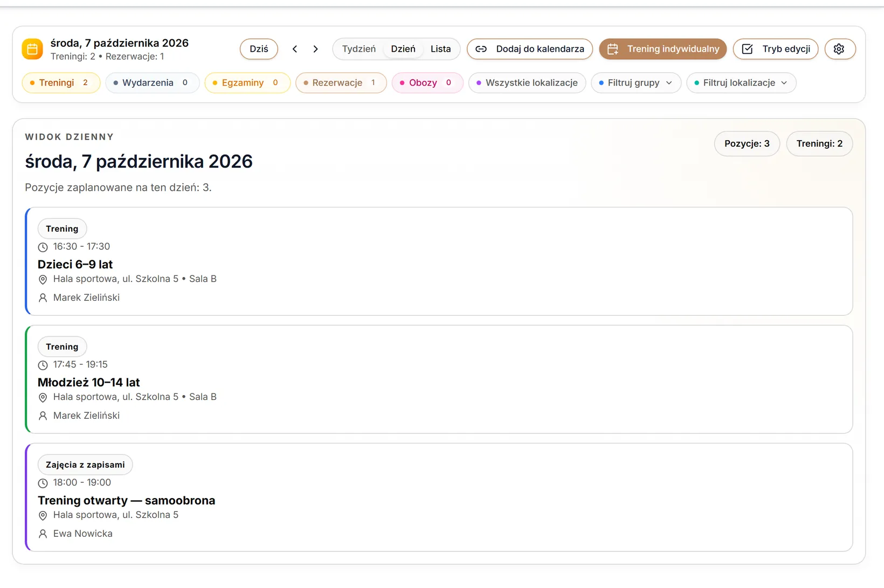
Task: Switch to the Dzień view
Action: (x=403, y=49)
